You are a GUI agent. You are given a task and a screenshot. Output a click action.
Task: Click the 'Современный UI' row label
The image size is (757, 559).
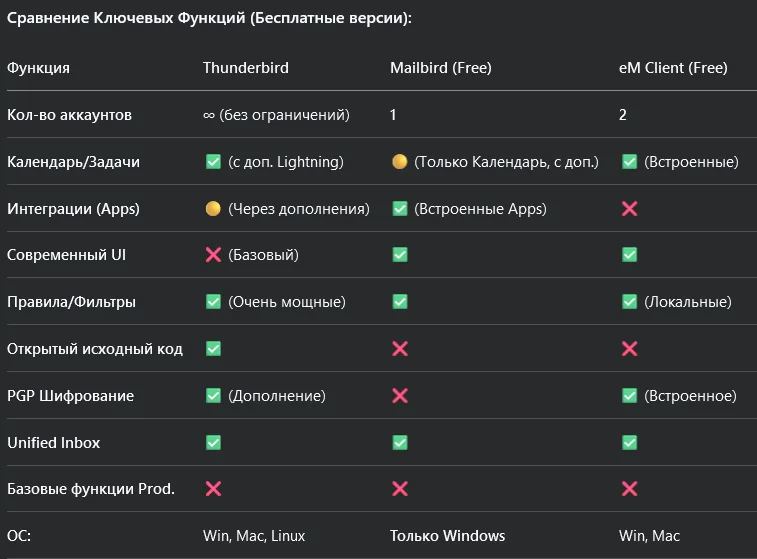coord(66,254)
